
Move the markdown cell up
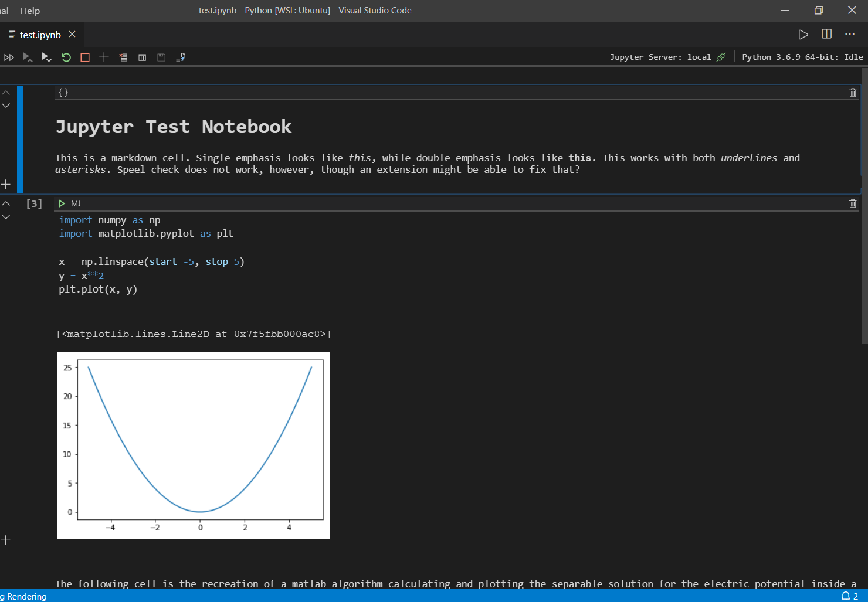tap(6, 93)
